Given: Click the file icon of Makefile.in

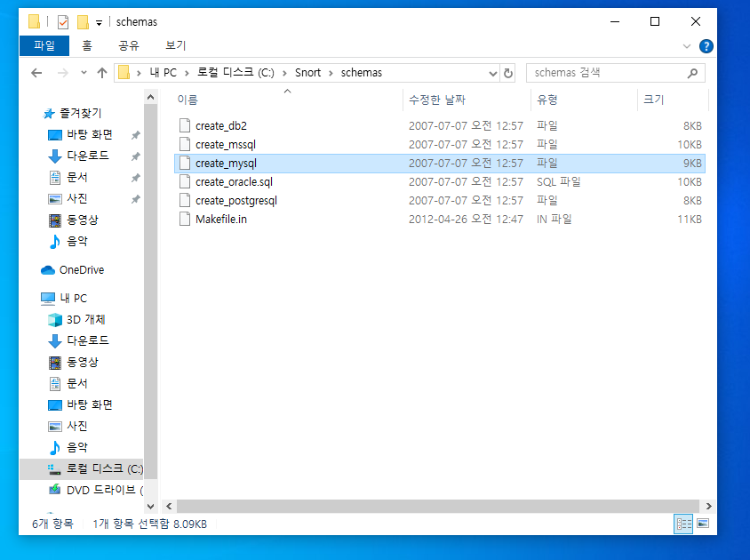Looking at the screenshot, I should pyautogui.click(x=185, y=219).
